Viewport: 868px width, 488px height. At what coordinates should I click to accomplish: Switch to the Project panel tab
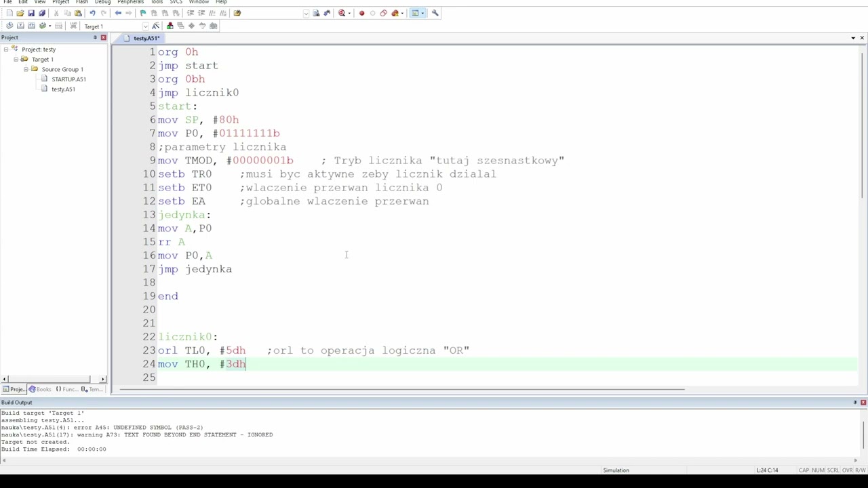click(x=14, y=389)
